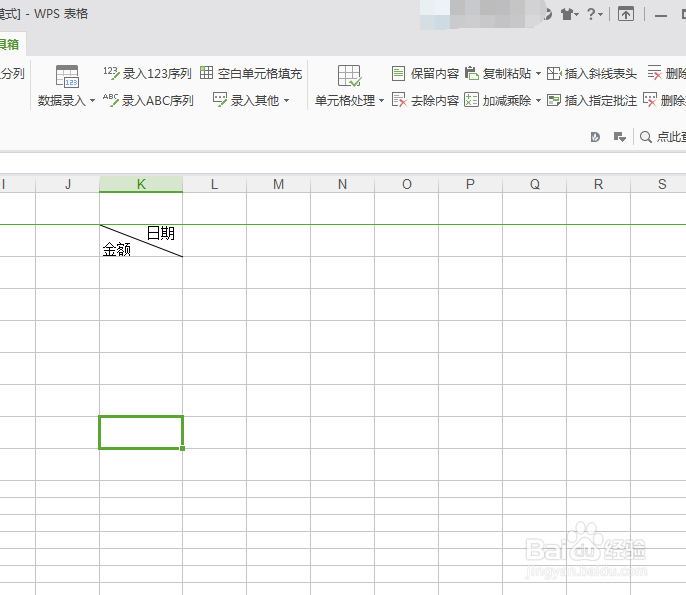Image resolution: width=686 pixels, height=595 pixels.
Task: Click the 插入斜线表头 table icon
Action: click(x=554, y=74)
